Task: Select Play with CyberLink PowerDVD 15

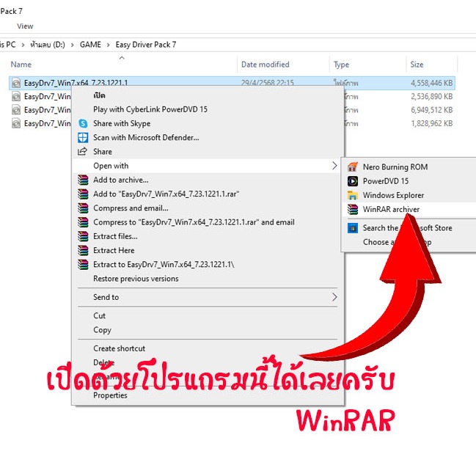Action: click(x=150, y=110)
